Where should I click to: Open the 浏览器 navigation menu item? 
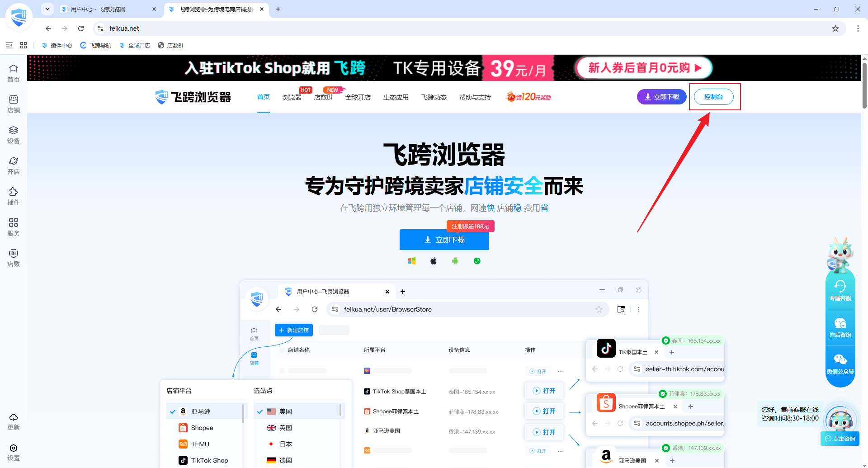[292, 97]
